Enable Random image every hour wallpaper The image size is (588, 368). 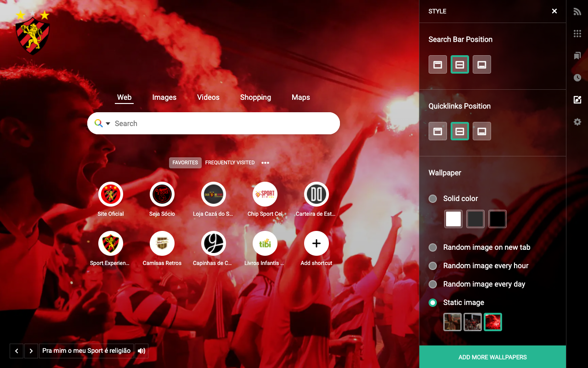432,266
